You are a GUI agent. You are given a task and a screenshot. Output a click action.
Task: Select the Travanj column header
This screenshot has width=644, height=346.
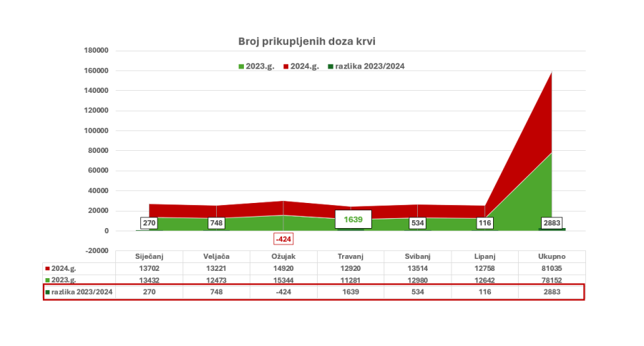pos(351,257)
